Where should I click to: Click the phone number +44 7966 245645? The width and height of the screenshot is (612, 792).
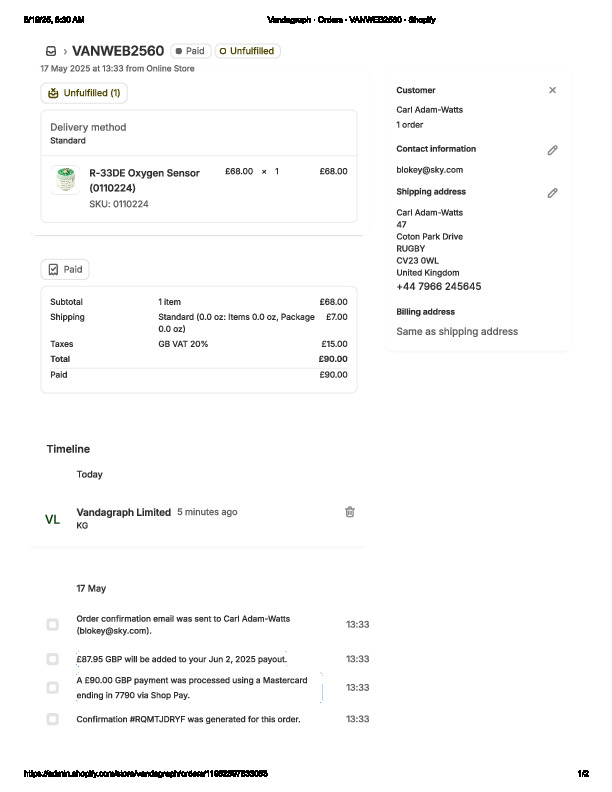pos(438,287)
